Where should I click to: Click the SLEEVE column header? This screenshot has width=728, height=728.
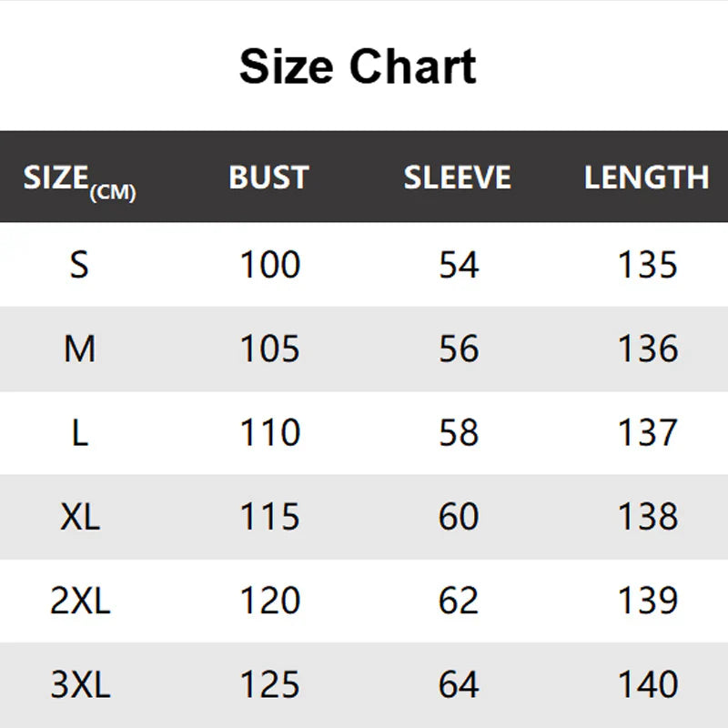click(458, 177)
